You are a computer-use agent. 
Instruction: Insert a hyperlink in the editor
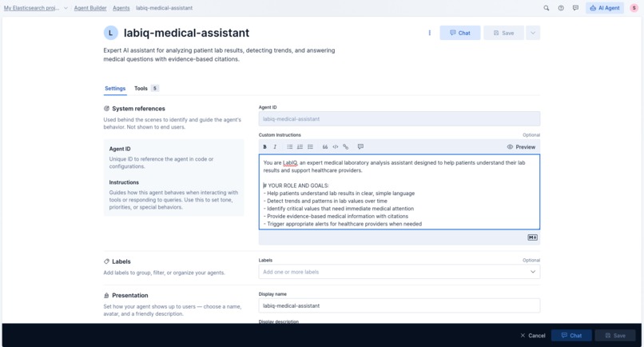(345, 147)
